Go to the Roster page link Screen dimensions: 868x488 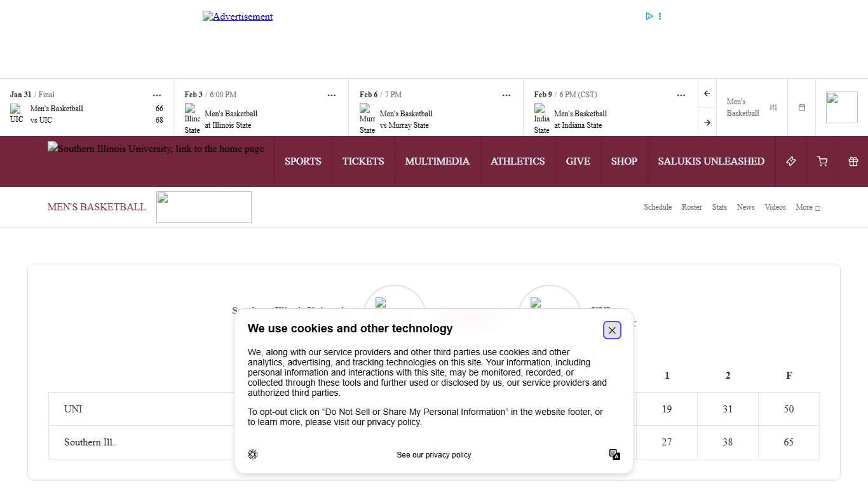click(691, 207)
